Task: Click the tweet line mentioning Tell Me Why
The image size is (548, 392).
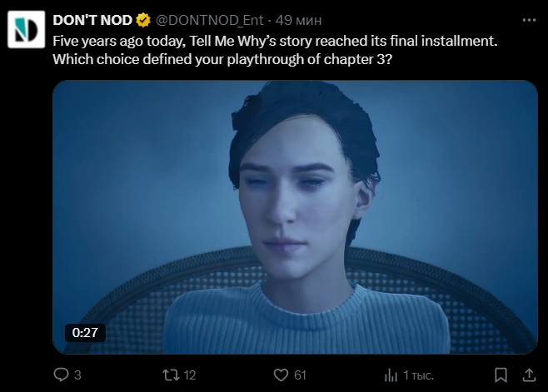Action: tap(275, 42)
